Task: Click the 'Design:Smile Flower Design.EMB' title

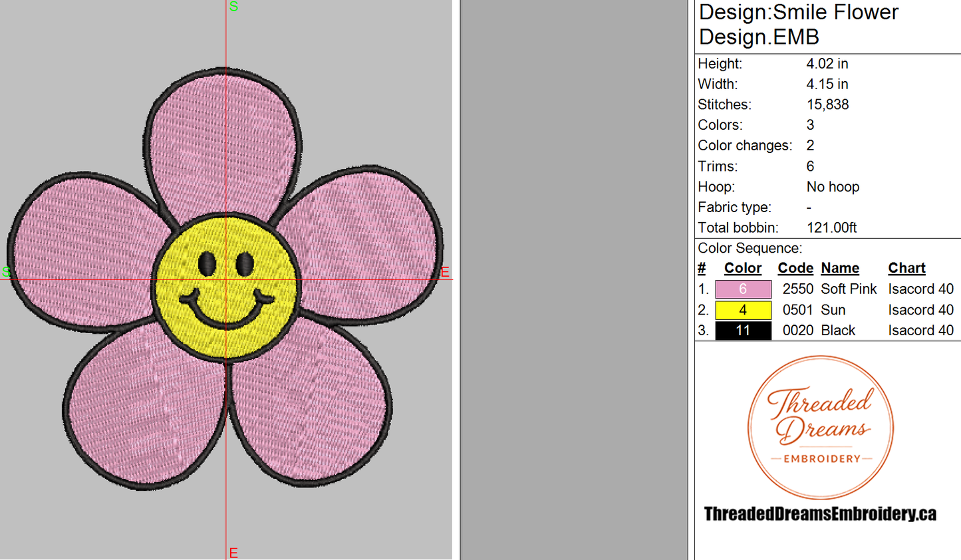Action: click(799, 25)
